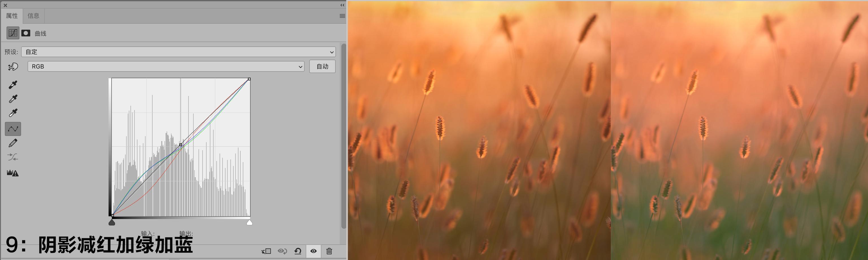Switch to the 属性 tab
The width and height of the screenshot is (868, 260).
(x=12, y=16)
